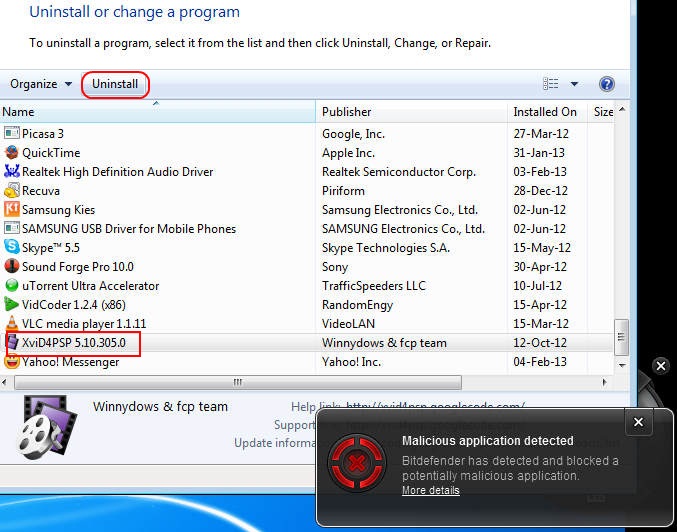The image size is (677, 532).
Task: Click publisher cell TrafficSpeeders LLC
Action: (373, 285)
